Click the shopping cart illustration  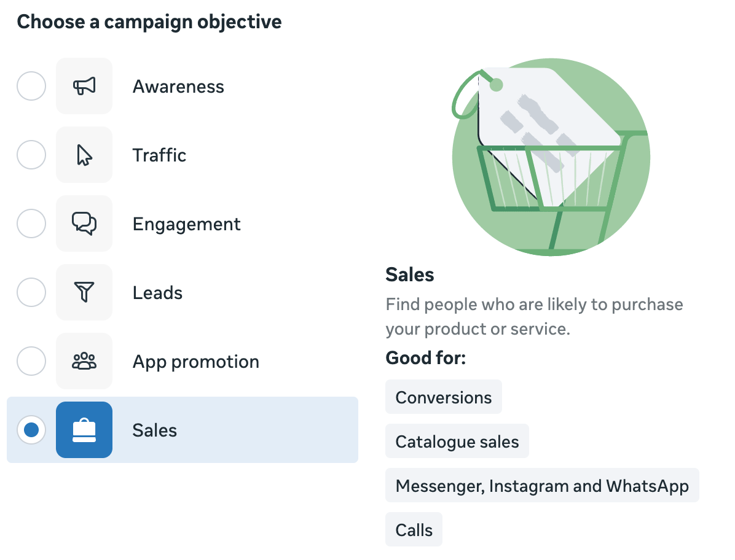pyautogui.click(x=550, y=157)
